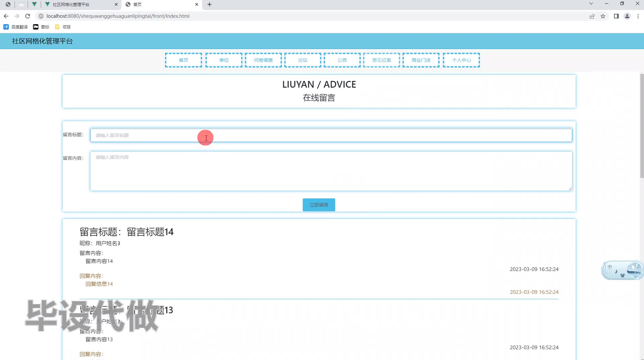
Task: Open the 问卷调查 menu item
Action: (x=263, y=60)
